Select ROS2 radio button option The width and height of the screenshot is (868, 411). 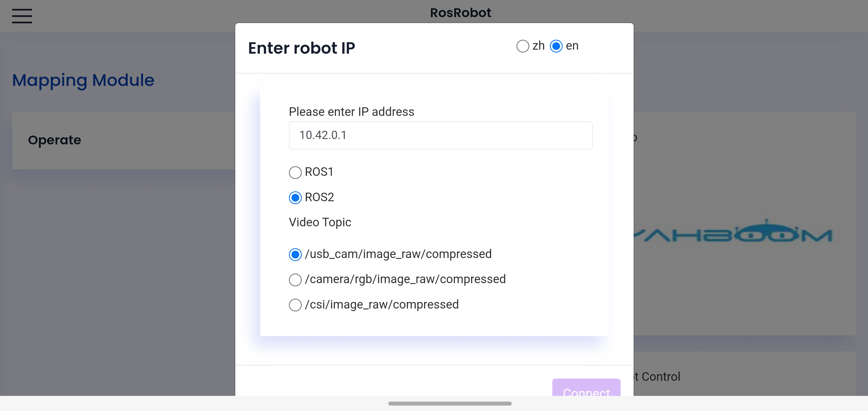pos(294,197)
